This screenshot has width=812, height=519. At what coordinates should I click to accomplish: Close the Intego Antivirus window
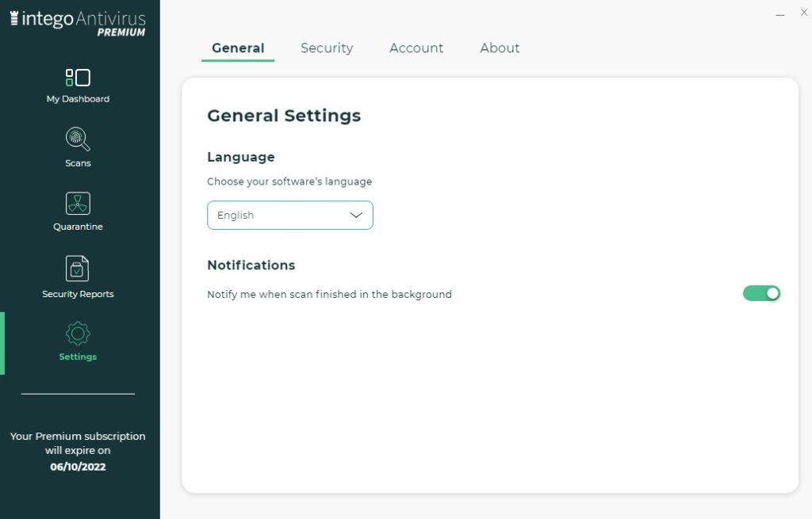802,14
